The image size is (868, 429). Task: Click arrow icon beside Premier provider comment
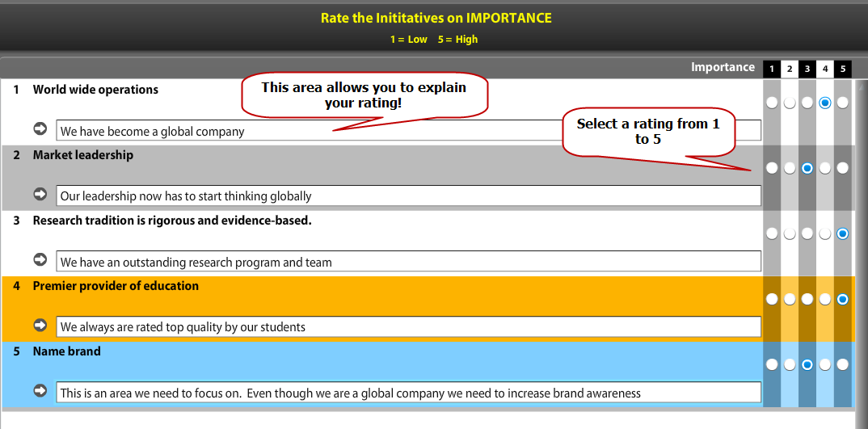tap(40, 325)
